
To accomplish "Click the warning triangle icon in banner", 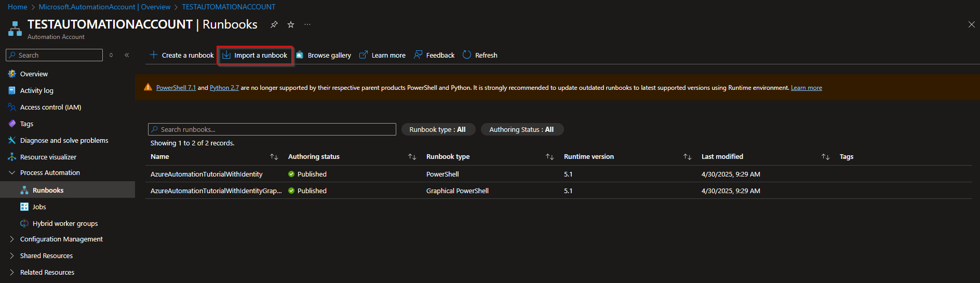I will (148, 87).
